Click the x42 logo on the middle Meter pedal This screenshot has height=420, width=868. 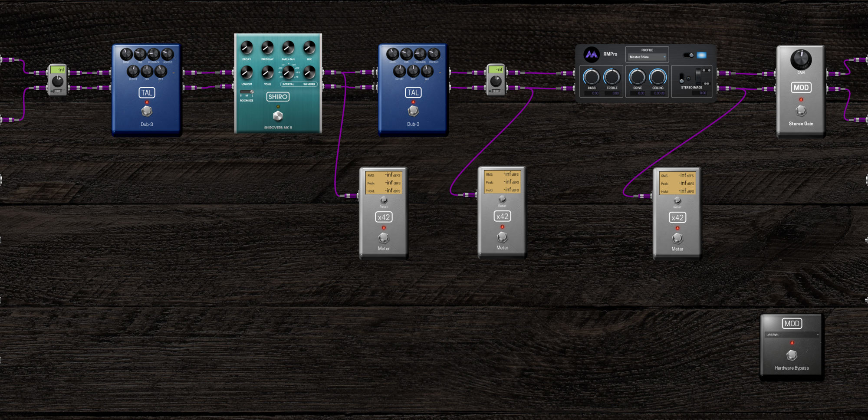click(x=502, y=217)
